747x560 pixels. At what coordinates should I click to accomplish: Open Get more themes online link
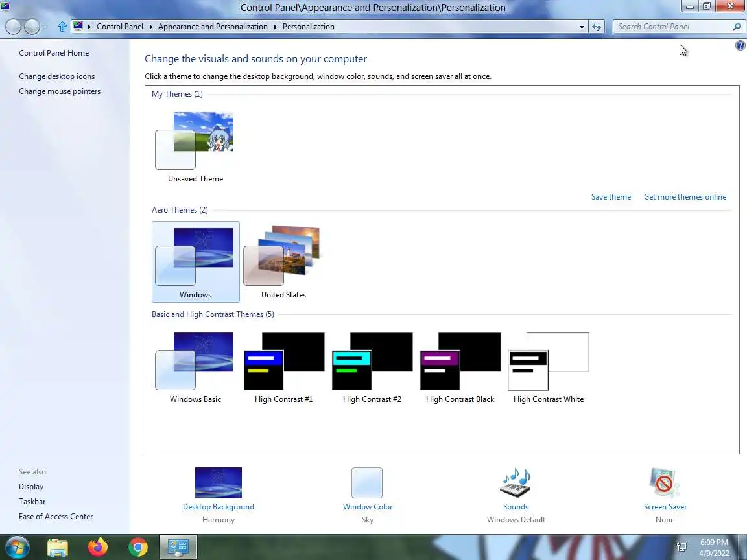(x=685, y=196)
